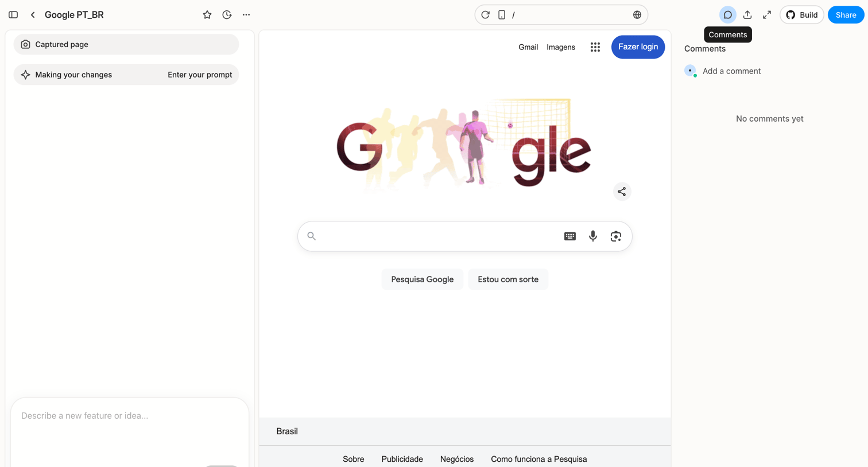Click the globe icon in URL bar

[x=637, y=15]
